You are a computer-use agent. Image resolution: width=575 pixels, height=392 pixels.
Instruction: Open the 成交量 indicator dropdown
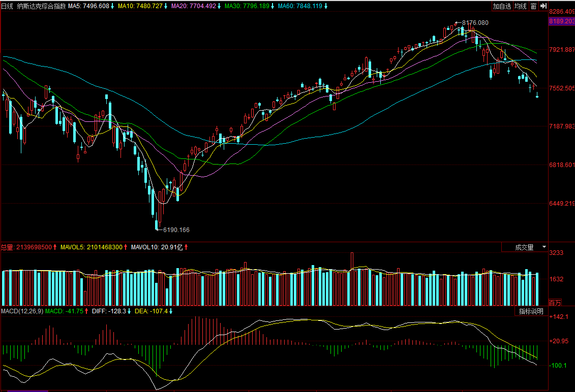click(x=524, y=247)
